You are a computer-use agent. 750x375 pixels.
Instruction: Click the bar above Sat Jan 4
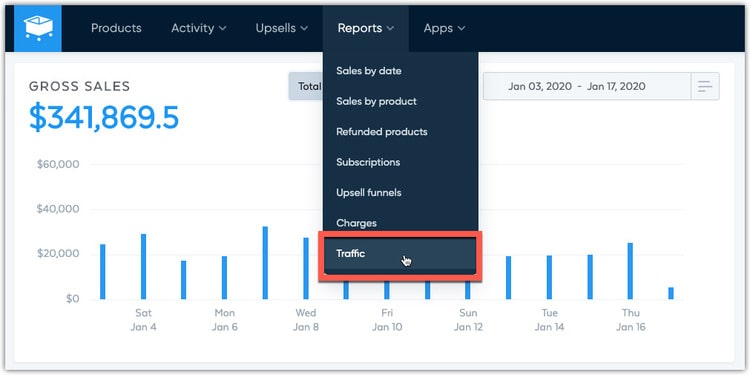(x=143, y=266)
